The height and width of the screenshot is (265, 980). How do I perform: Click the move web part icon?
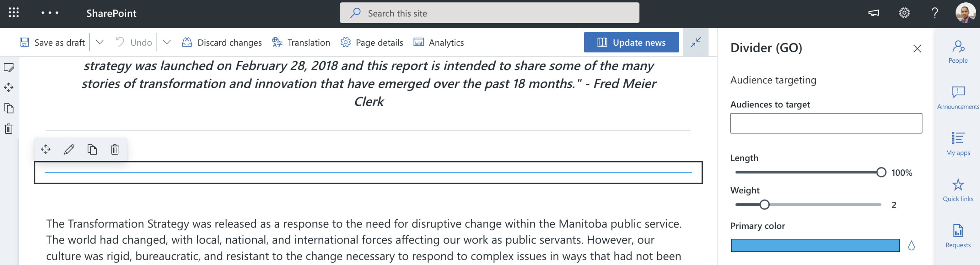pyautogui.click(x=46, y=149)
